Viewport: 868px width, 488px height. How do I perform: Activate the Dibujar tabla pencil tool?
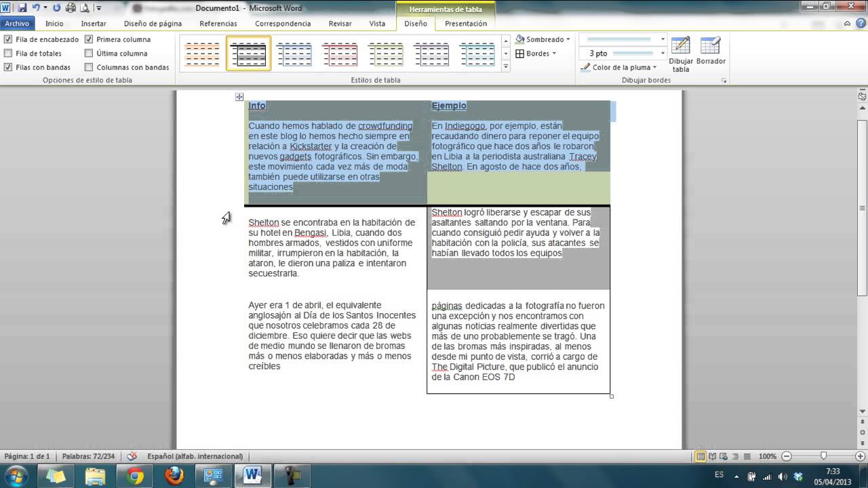[x=680, y=54]
